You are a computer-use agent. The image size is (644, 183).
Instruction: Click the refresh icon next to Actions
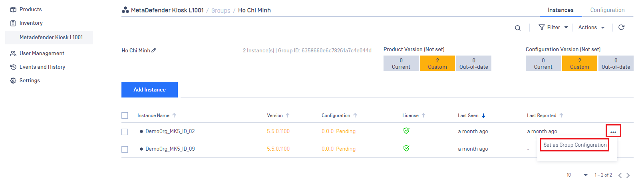(x=621, y=27)
